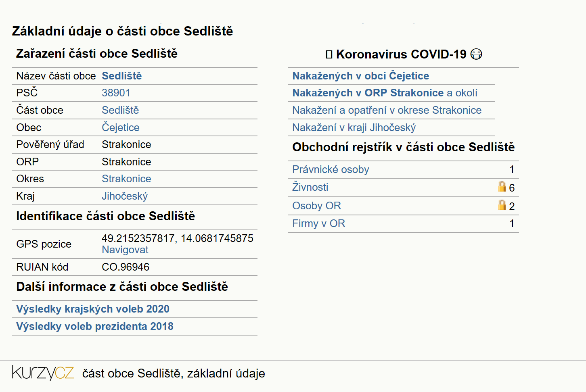The width and height of the screenshot is (586, 392).
Task: Click the Kurzy.cz logo
Action: [x=43, y=373]
